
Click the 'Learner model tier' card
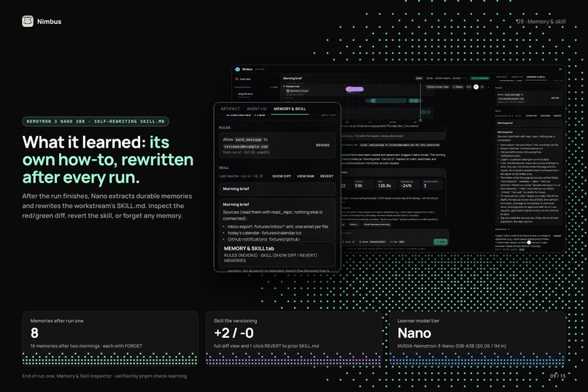tap(478, 339)
